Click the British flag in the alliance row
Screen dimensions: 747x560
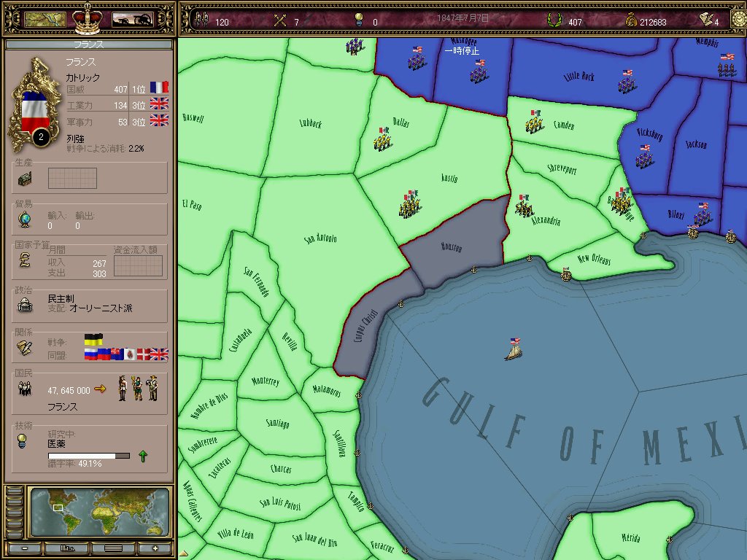click(x=158, y=354)
